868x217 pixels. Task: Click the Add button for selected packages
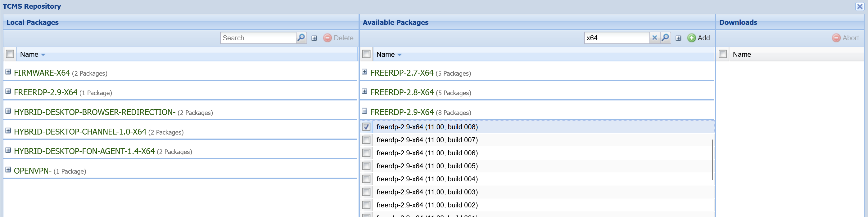point(698,38)
